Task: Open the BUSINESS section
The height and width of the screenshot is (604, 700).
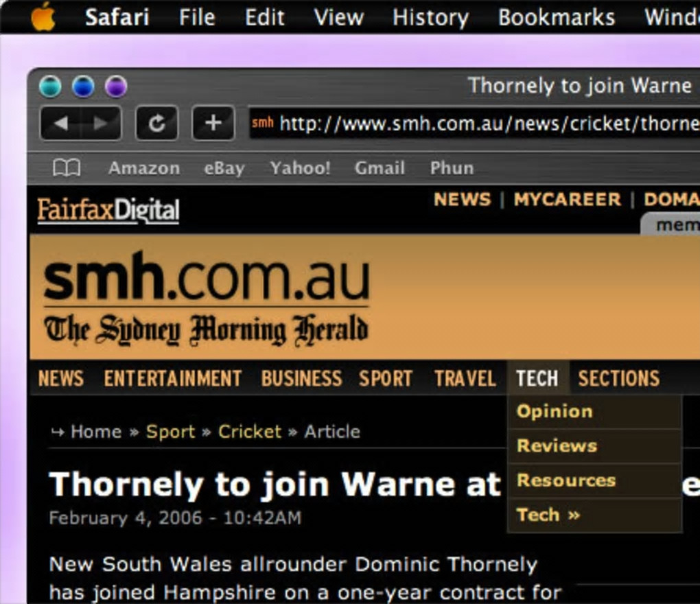Action: click(302, 379)
